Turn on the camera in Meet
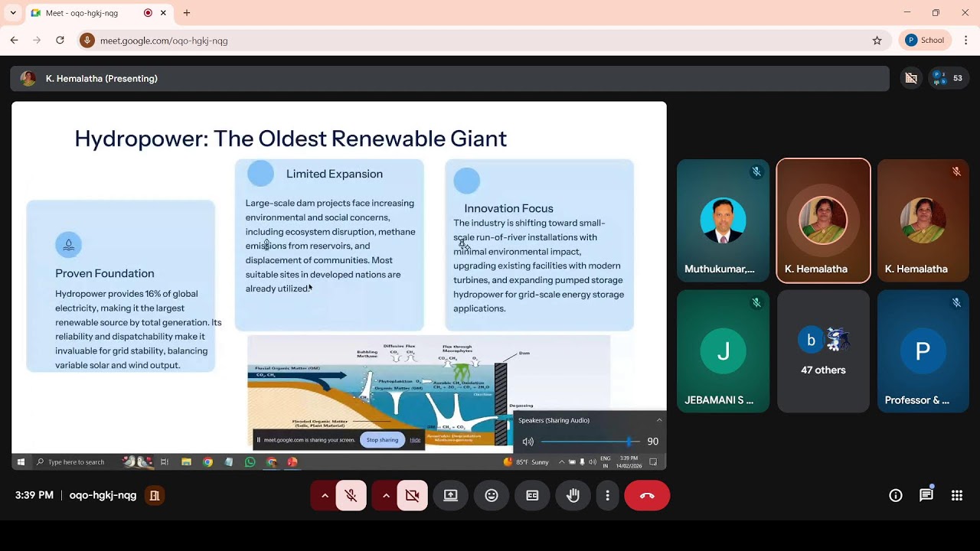This screenshot has width=980, height=551. click(413, 496)
